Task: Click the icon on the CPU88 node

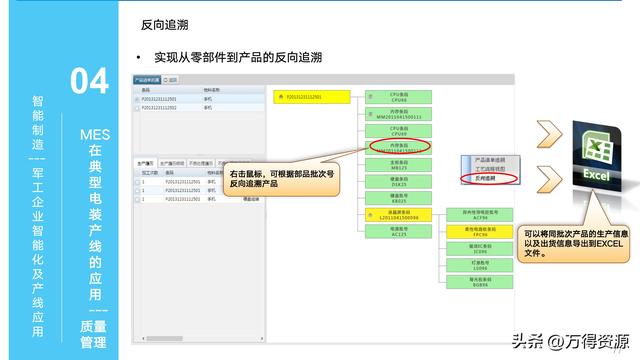Action: pos(371,97)
